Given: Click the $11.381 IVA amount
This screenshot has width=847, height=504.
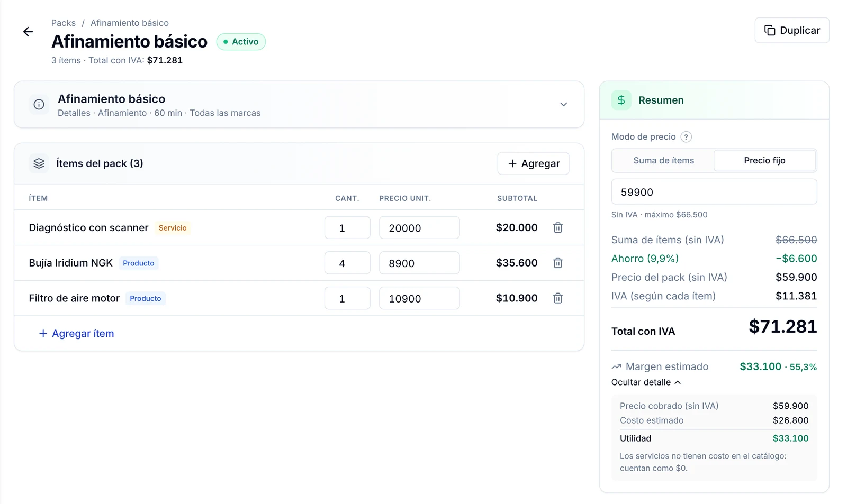Looking at the screenshot, I should point(796,296).
